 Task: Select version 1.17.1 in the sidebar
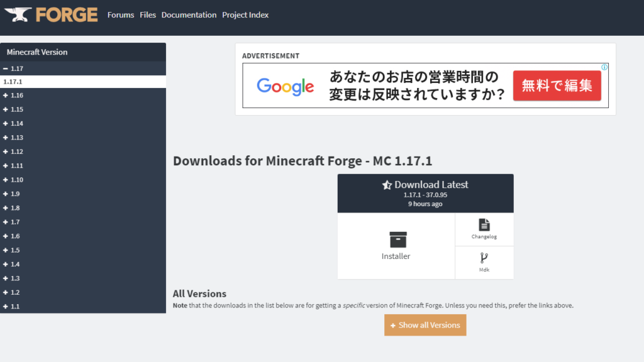coord(16,82)
